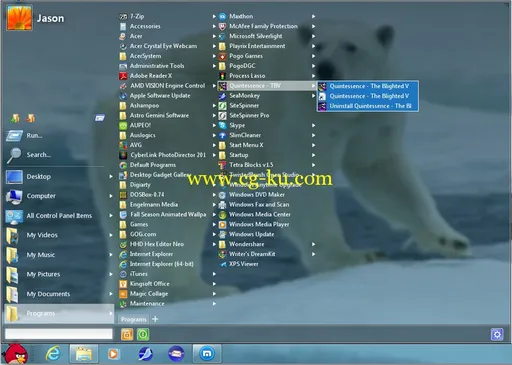Open the GOG.com folder entry

click(x=168, y=234)
